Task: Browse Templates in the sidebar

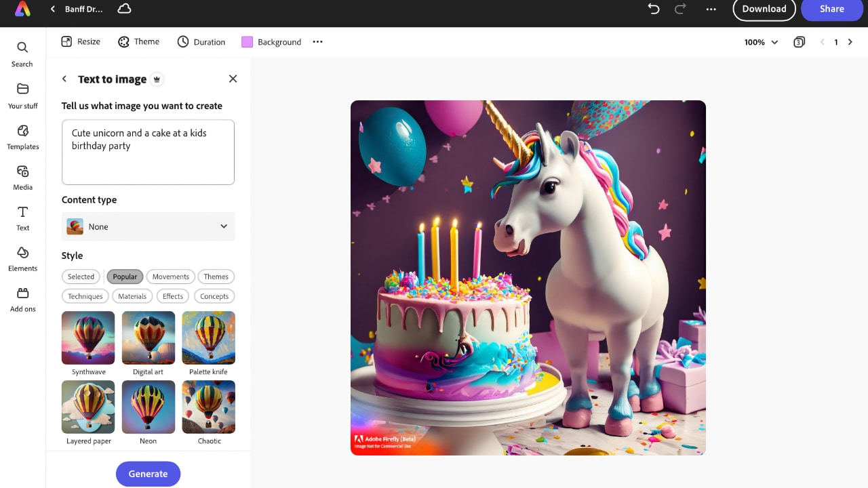Action: [22, 134]
